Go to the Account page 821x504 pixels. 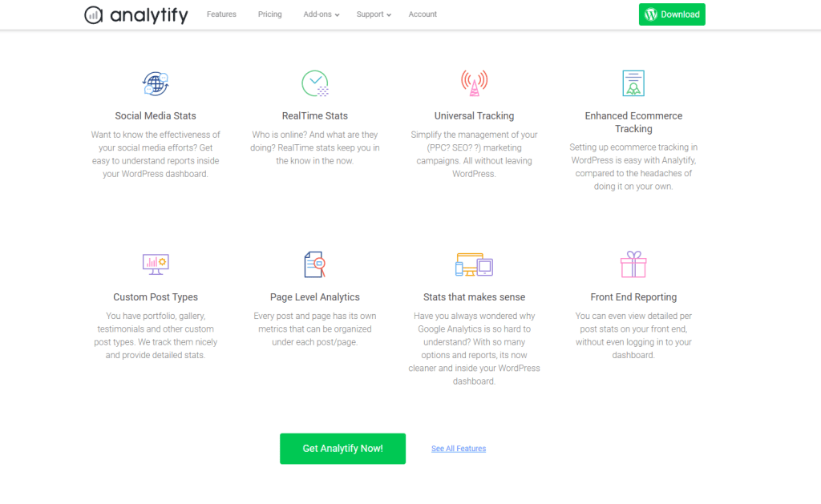[x=423, y=14]
